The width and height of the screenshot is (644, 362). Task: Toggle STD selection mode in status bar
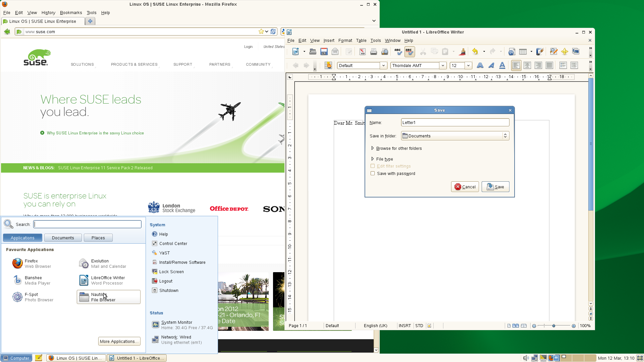pos(419,326)
